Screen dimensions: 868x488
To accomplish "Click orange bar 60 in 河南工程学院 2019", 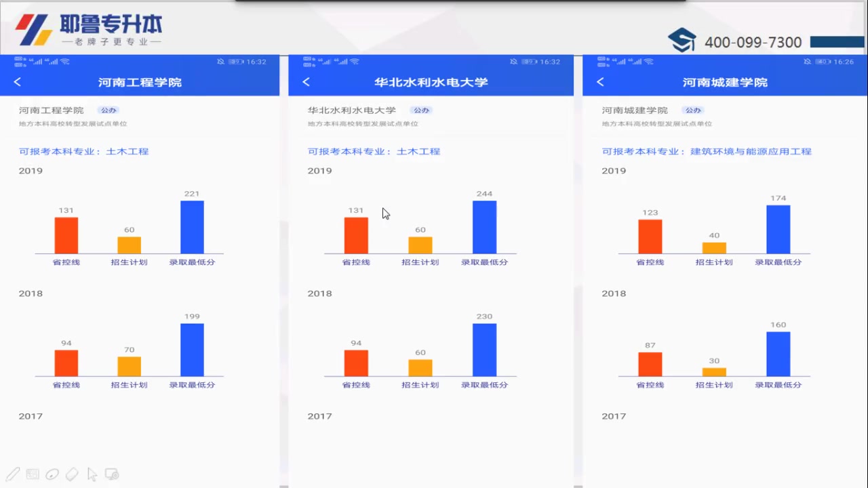I will tap(129, 245).
